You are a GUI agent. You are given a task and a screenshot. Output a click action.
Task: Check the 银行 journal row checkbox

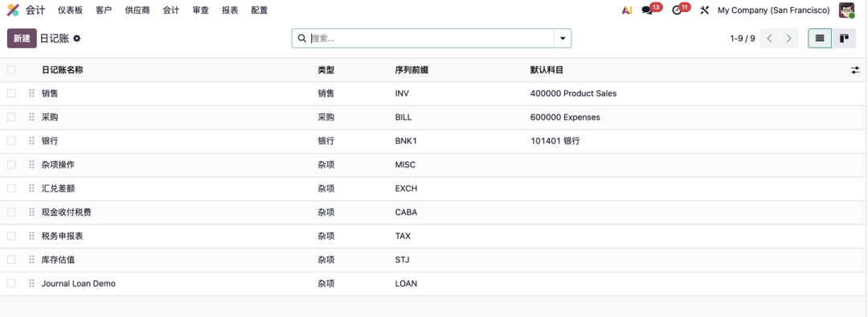[11, 142]
